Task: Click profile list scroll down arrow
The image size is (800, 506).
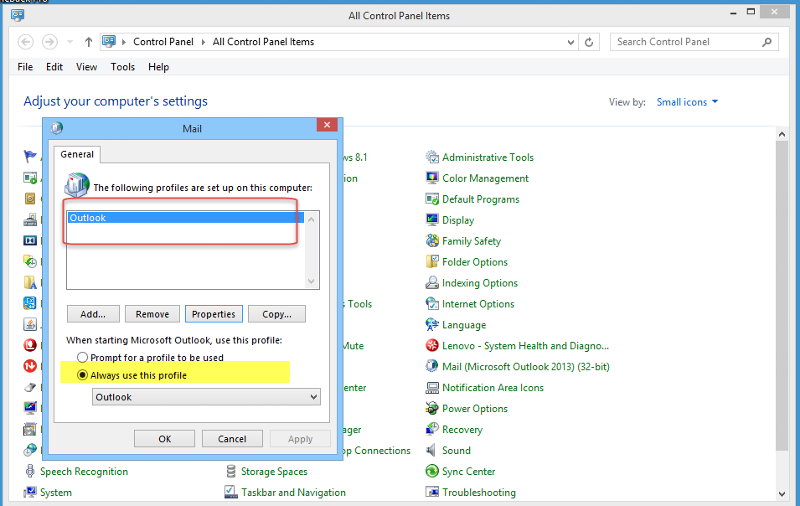Action: click(311, 282)
